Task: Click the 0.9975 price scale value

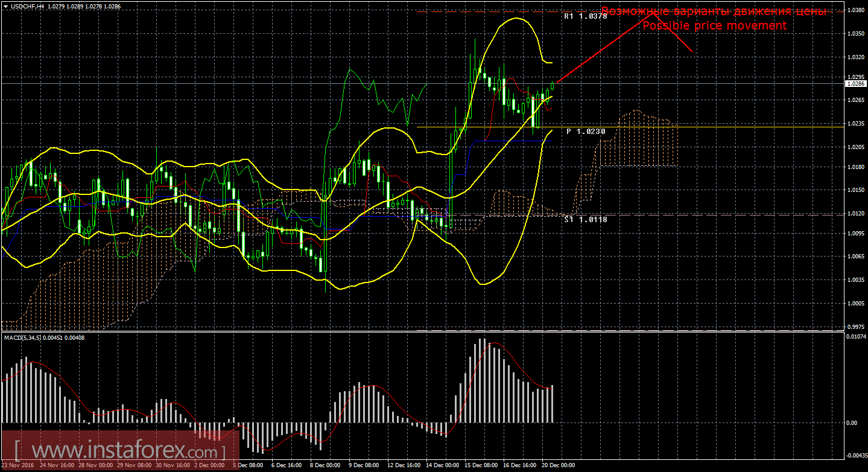Action: (x=855, y=327)
